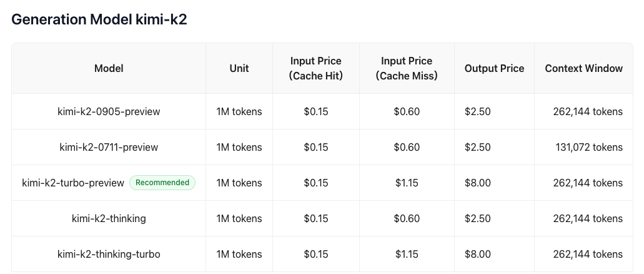The image size is (644, 274).
Task: Click the $0.60 cache miss price for kimi-k2-0905-preview
Action: point(407,111)
